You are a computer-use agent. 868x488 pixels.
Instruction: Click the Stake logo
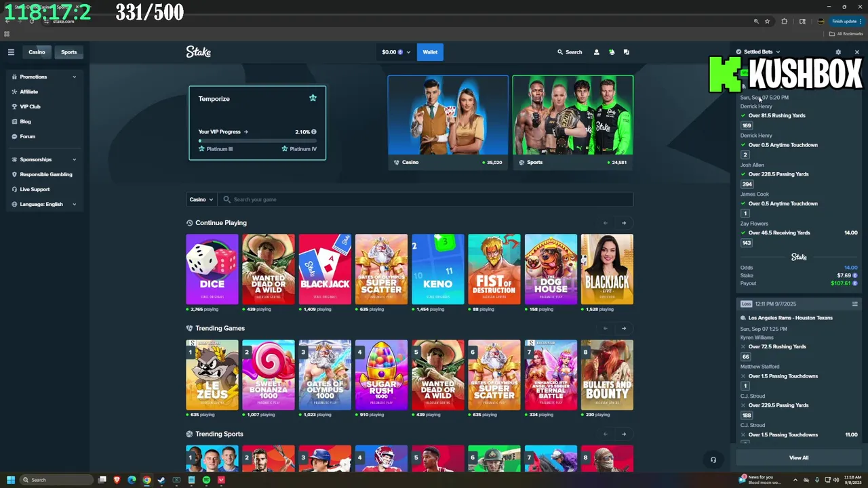point(199,52)
